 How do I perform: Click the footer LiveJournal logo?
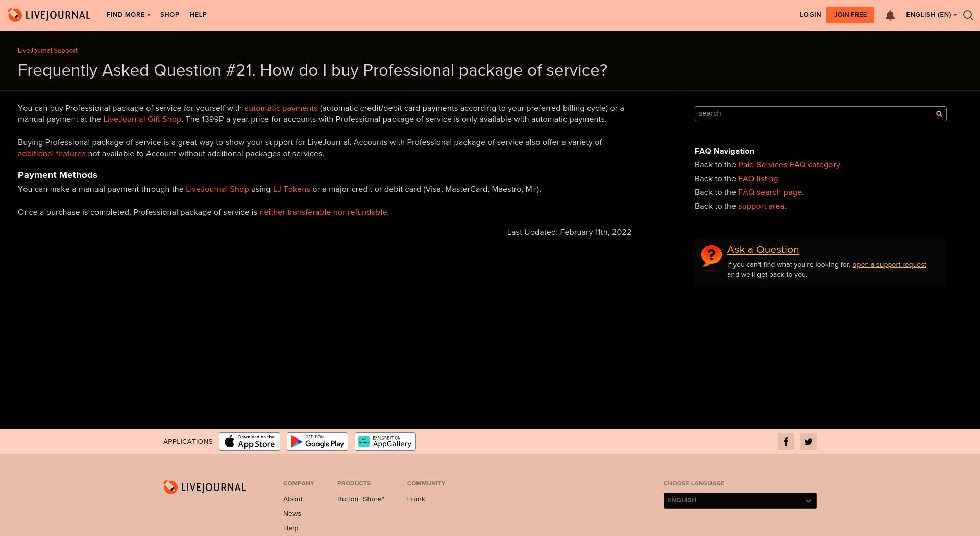point(205,487)
